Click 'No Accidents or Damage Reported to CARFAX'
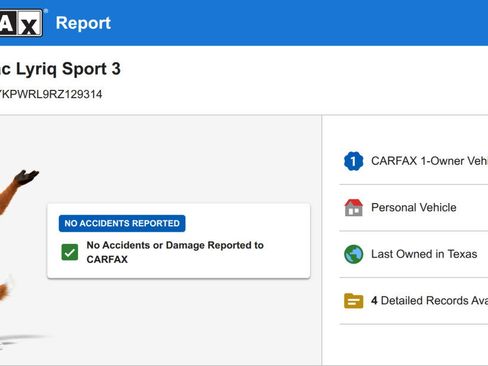Image resolution: width=488 pixels, height=366 pixels. 175,252
